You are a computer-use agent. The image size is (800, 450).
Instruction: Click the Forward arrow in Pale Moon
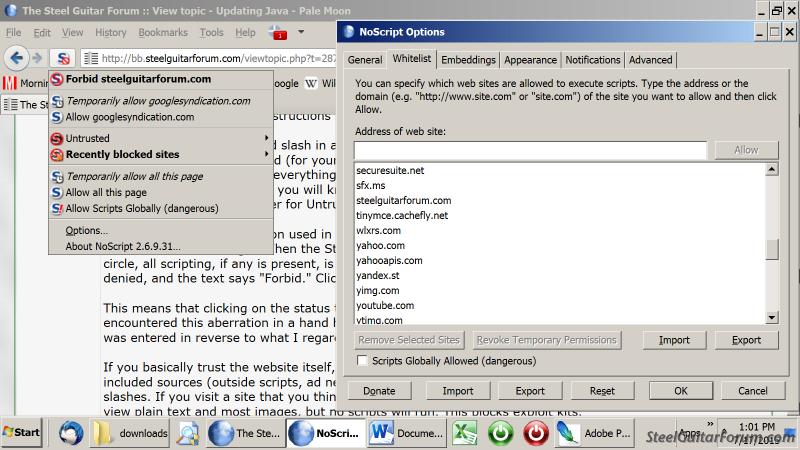click(x=37, y=58)
